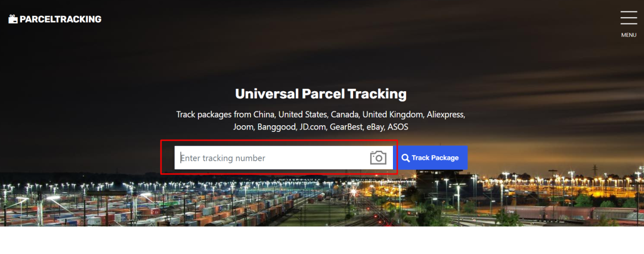Click United States in the subtitle text
Screen dimensions: 644x254
coord(302,114)
